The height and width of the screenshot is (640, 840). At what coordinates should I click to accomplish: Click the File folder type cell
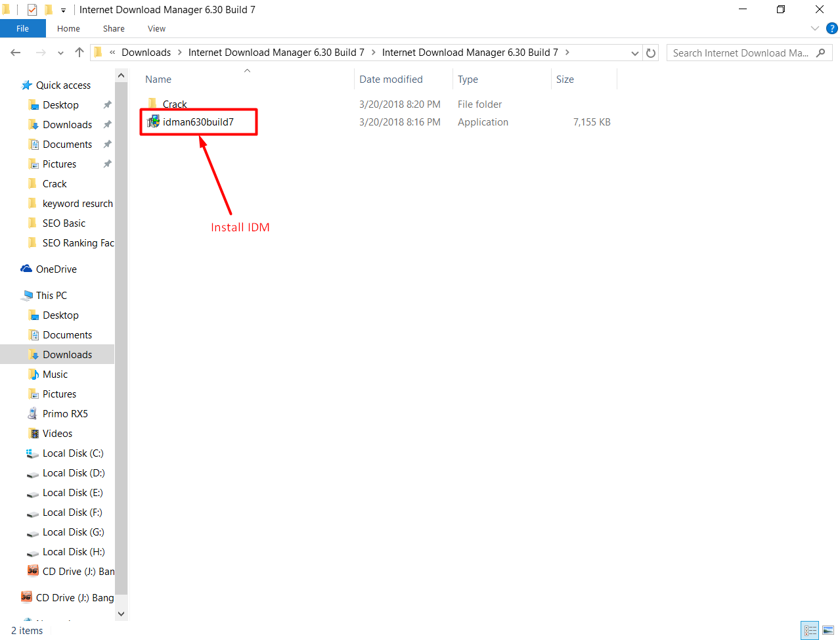pyautogui.click(x=479, y=104)
